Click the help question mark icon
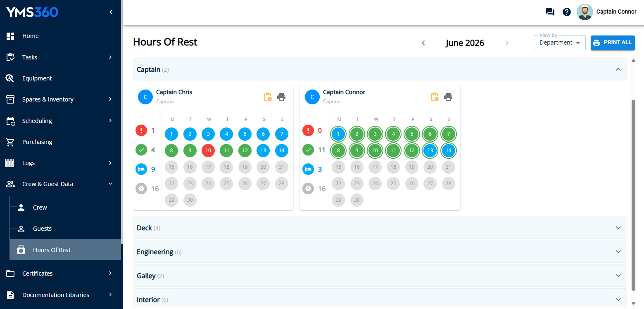This screenshot has width=644, height=309. (x=567, y=12)
